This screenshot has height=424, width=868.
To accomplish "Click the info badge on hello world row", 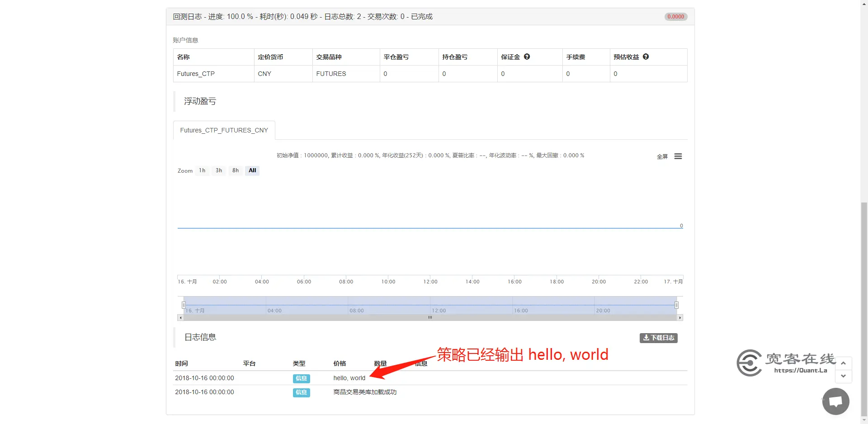I will (x=301, y=378).
